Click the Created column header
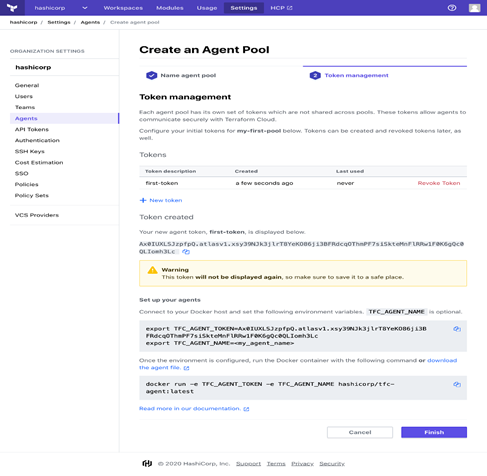Image resolution: width=487 pixels, height=476 pixels. [246, 171]
